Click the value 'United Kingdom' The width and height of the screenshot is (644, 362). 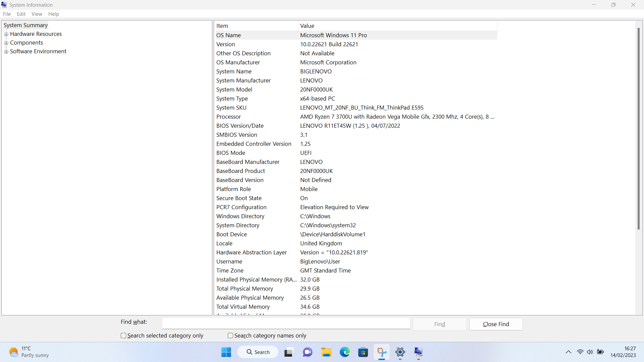321,243
